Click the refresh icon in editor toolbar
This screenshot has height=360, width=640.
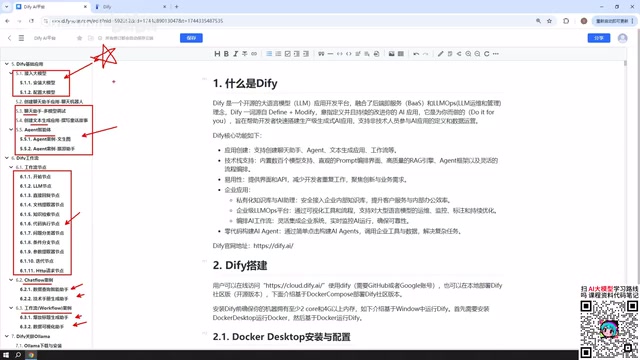pos(487,54)
